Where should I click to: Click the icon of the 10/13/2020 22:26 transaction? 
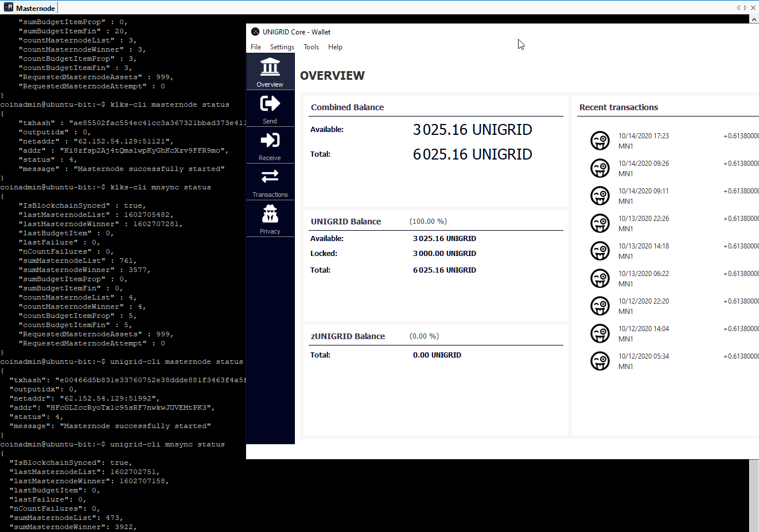tap(600, 223)
